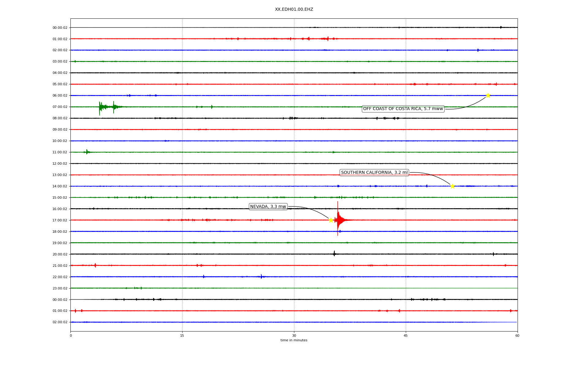
Task: Click the 15 minute tick label
Action: (182, 335)
